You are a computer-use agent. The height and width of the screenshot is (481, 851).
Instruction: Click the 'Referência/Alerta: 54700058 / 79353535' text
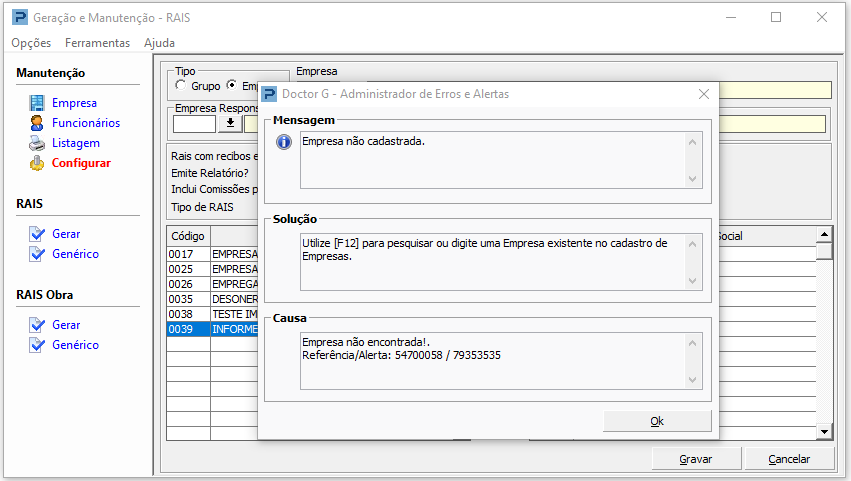[x=402, y=355]
